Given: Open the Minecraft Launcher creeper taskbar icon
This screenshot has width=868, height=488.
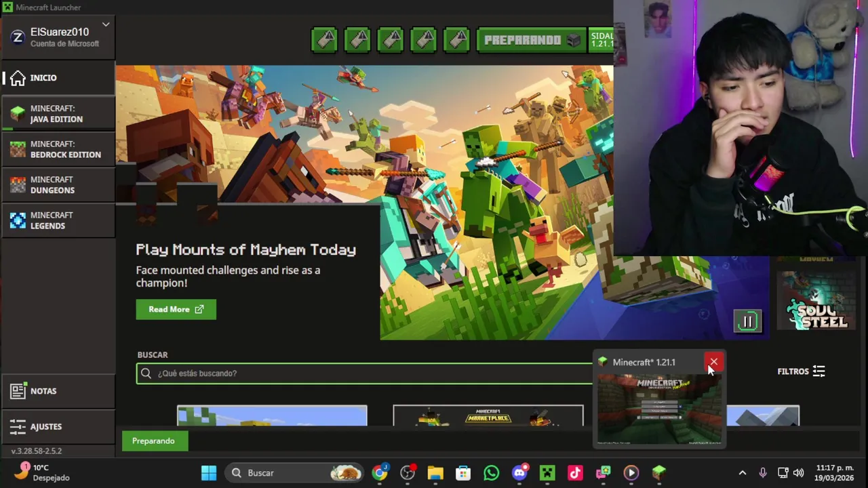Looking at the screenshot, I should coord(547,473).
